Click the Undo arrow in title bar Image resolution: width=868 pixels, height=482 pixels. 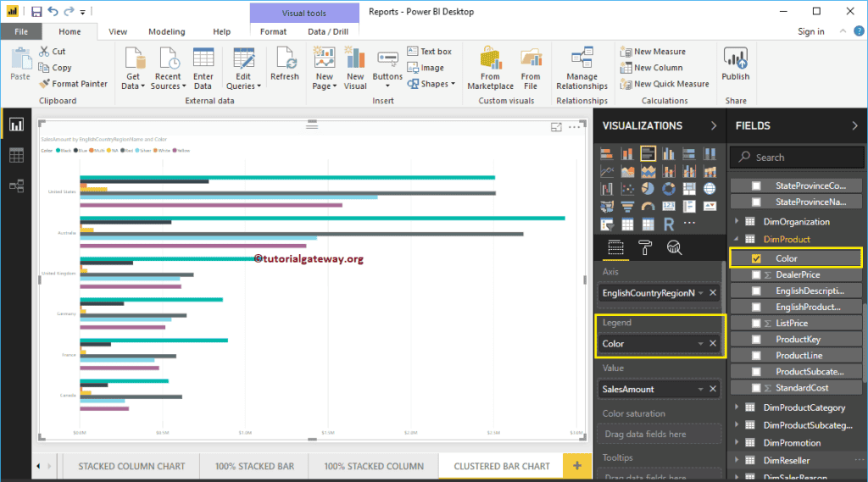53,12
